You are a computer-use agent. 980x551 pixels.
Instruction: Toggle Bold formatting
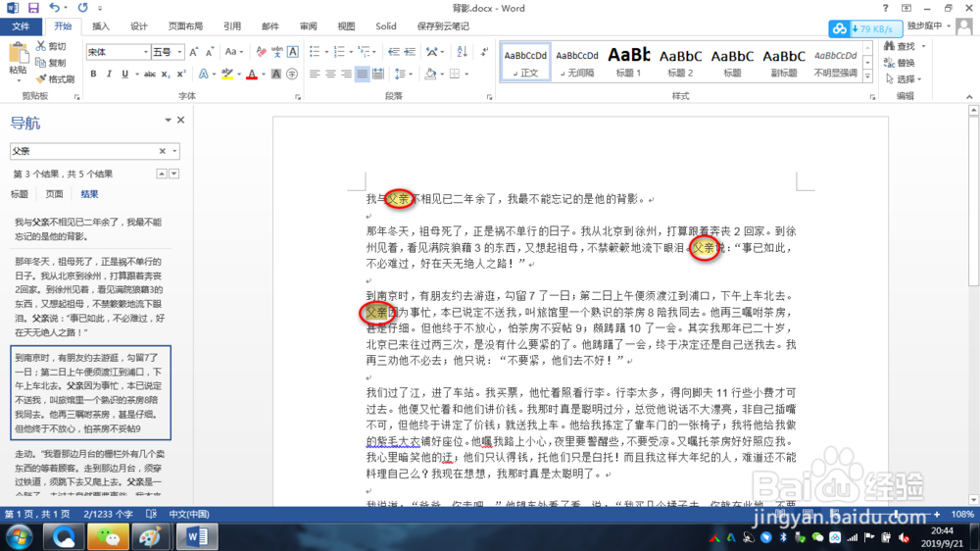click(93, 74)
